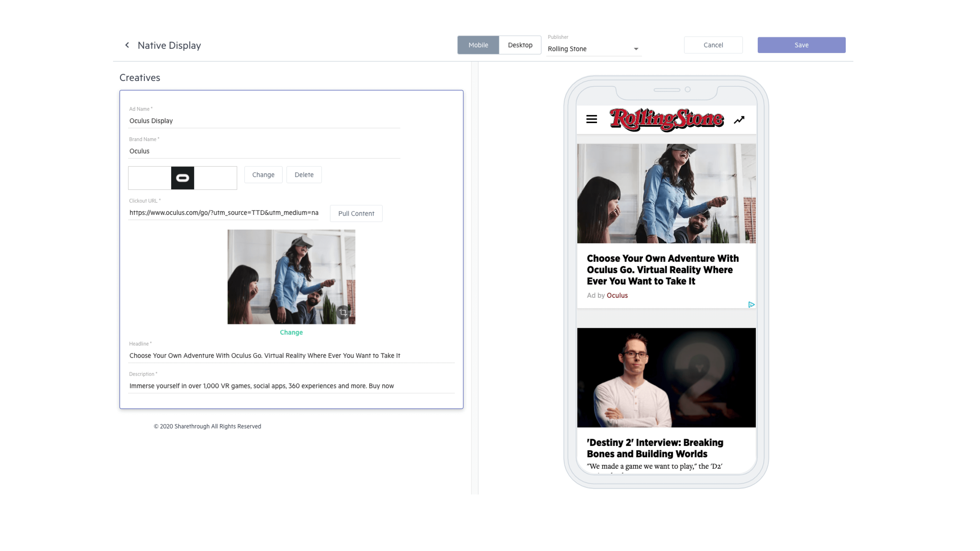The height and width of the screenshot is (551, 980).
Task: Click the back arrow beside Native Display
Action: coord(127,45)
